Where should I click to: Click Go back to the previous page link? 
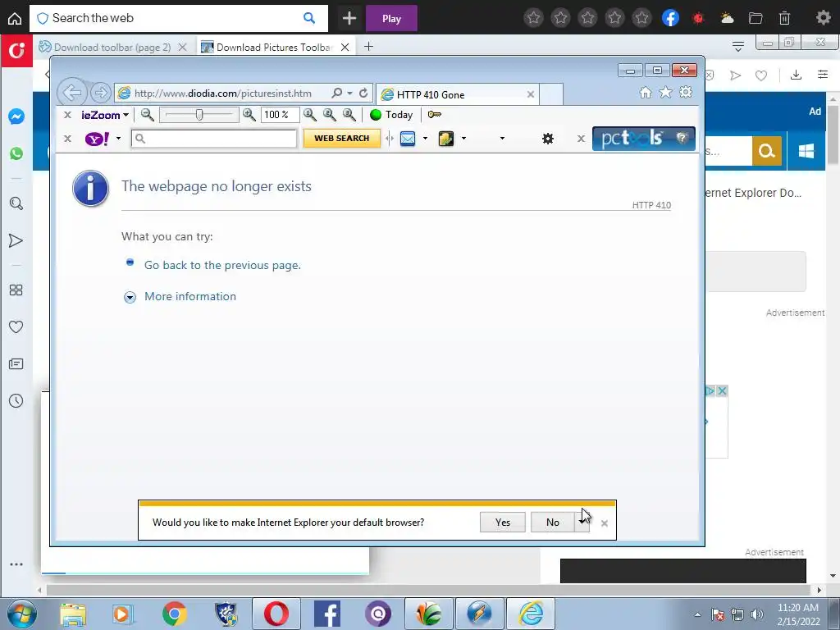[x=222, y=265]
